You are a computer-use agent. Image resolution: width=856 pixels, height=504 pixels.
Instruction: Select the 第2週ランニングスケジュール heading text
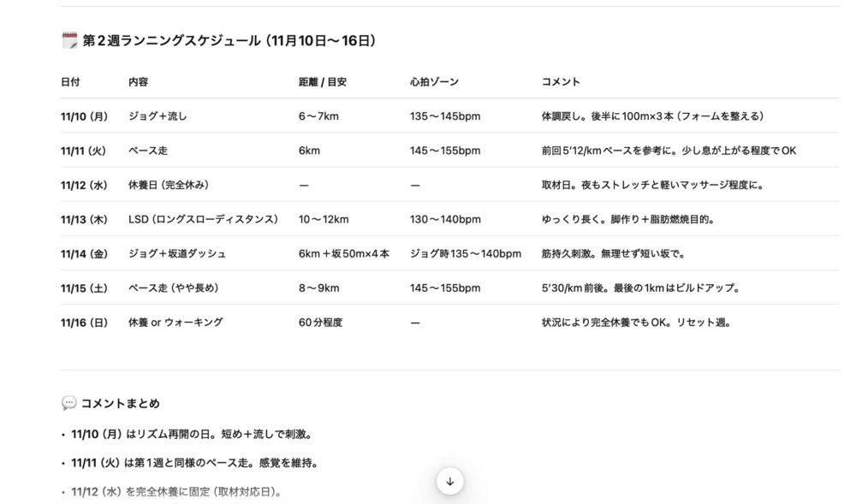coord(229,40)
